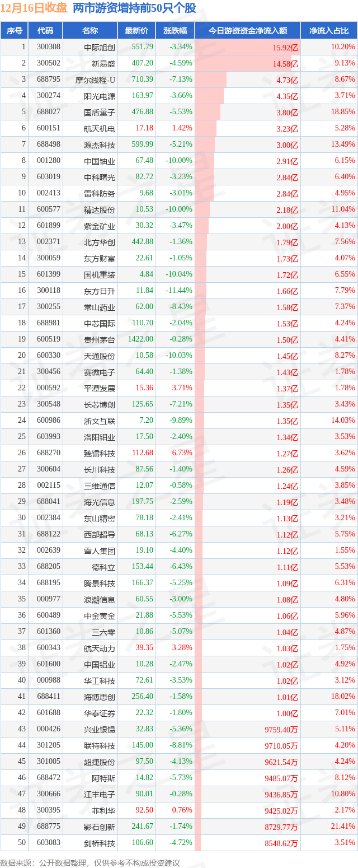Click the 涨跌幅 column header
This screenshot has height=868, width=358.
[x=175, y=31]
